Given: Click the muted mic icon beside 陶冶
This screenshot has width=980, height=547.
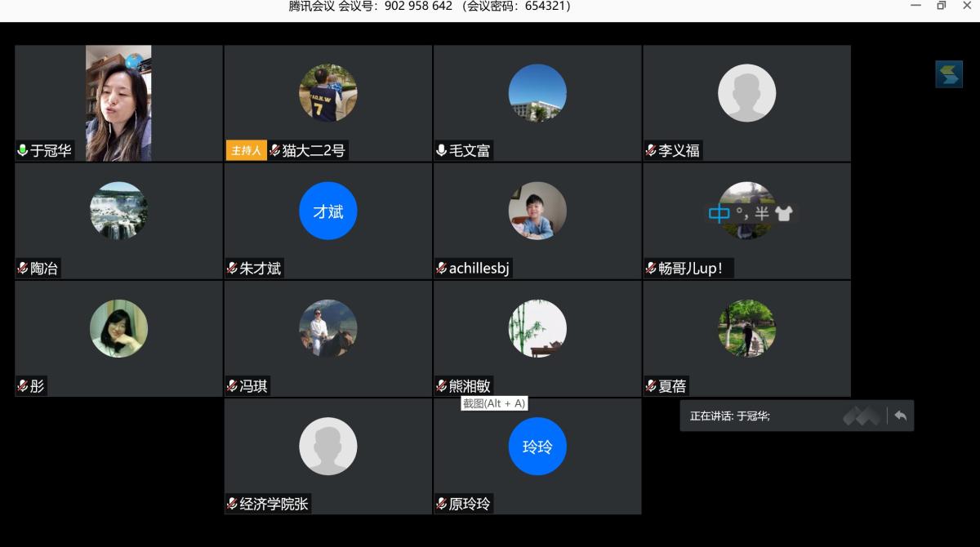Looking at the screenshot, I should (x=23, y=269).
